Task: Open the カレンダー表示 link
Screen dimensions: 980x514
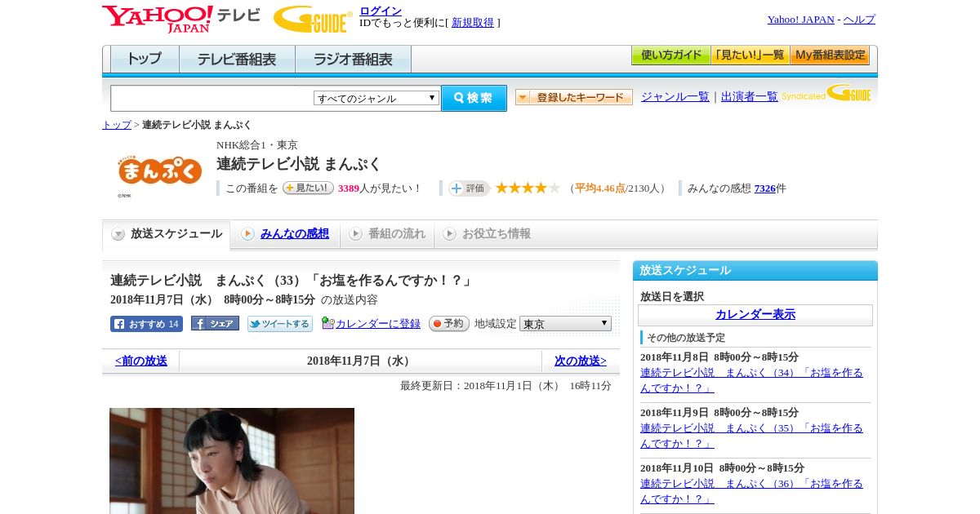Action: [755, 315]
